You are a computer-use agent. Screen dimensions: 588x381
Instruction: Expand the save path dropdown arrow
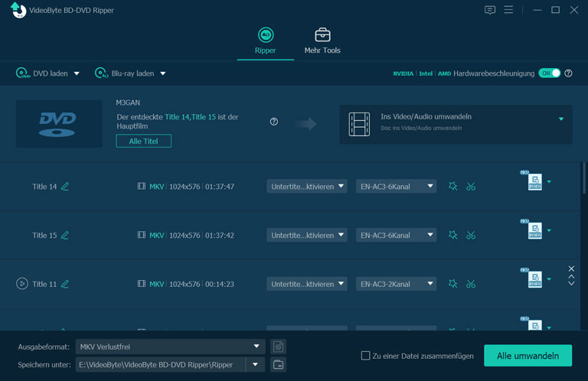(x=256, y=364)
